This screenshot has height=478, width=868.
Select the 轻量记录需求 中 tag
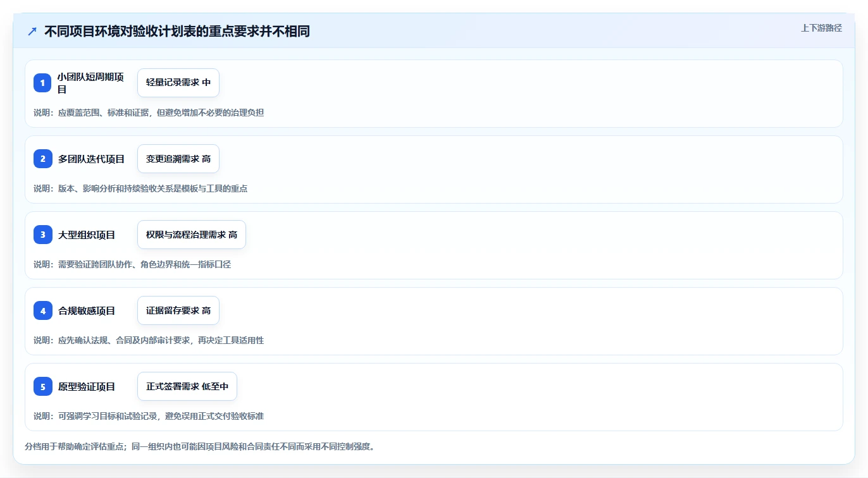pos(178,83)
